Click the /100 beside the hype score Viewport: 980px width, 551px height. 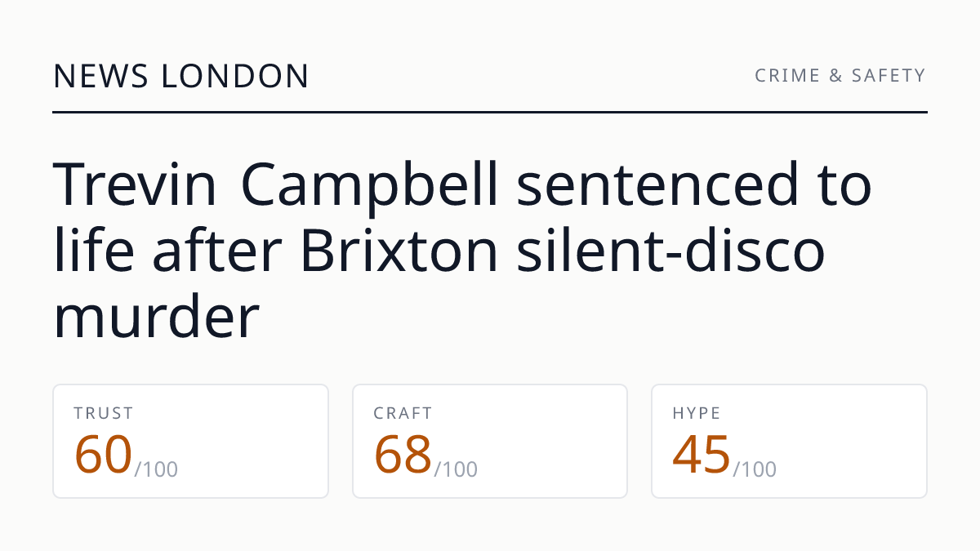coord(755,469)
